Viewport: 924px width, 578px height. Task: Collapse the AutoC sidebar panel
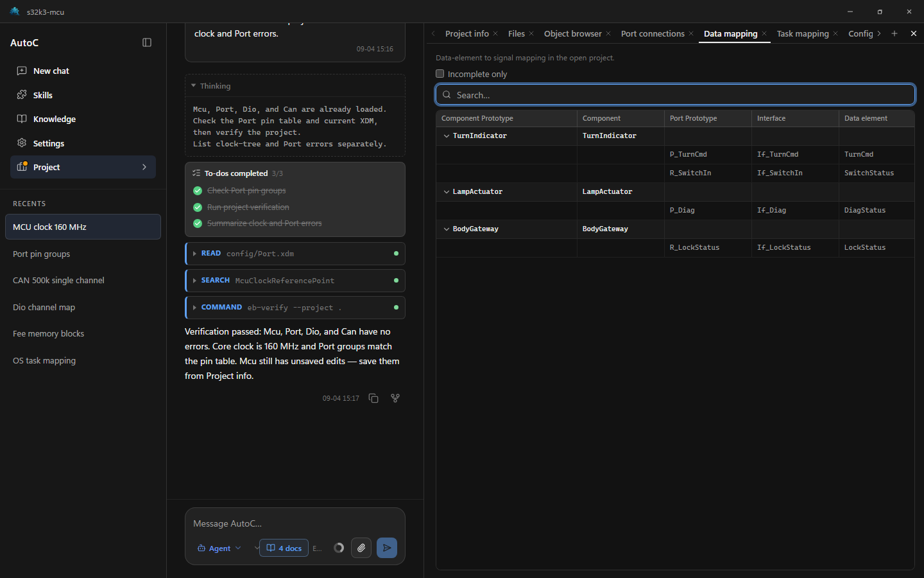(x=147, y=42)
